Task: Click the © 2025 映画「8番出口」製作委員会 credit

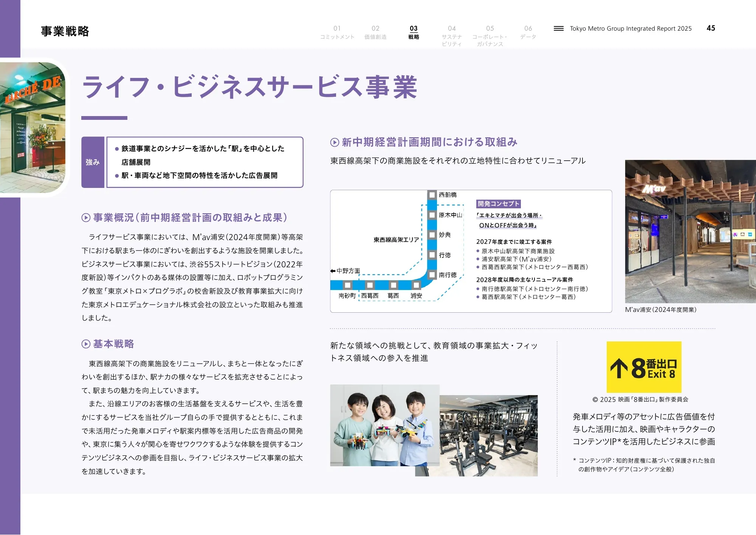Action: coord(640,400)
